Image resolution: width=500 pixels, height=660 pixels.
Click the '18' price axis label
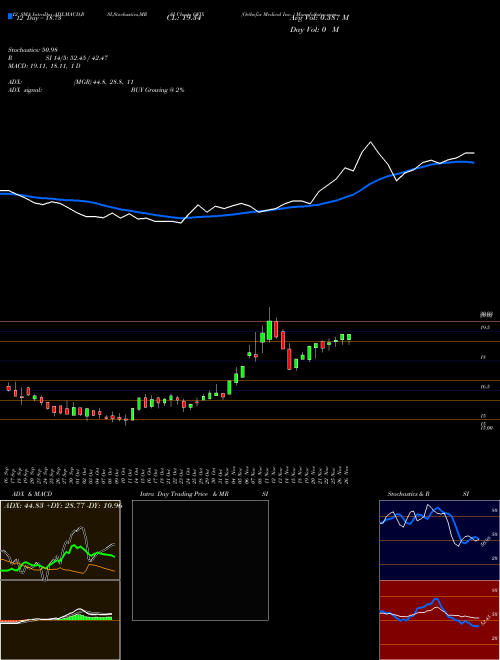click(484, 357)
